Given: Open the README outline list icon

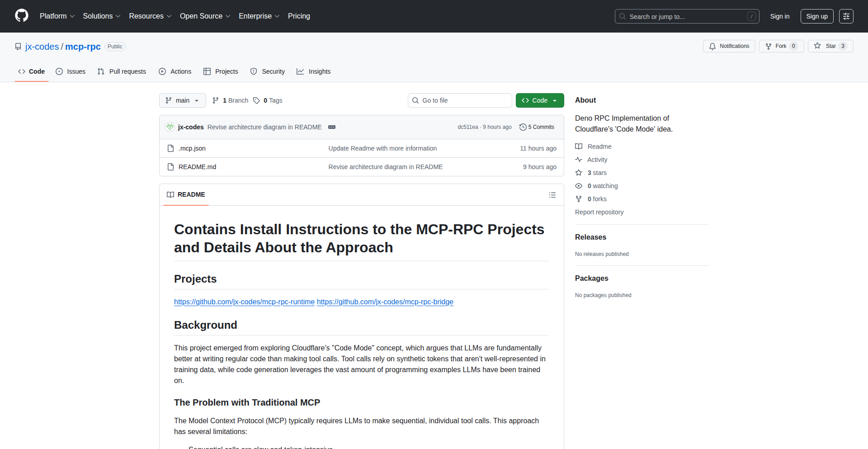Looking at the screenshot, I should point(552,195).
